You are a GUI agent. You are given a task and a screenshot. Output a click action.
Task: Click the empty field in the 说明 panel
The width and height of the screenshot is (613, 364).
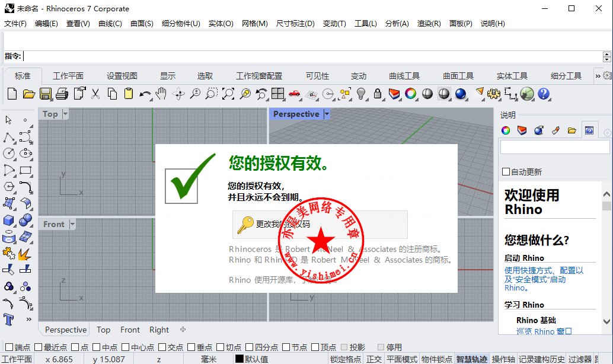click(555, 147)
